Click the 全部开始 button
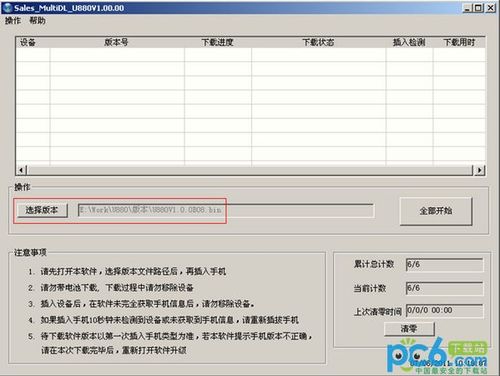 click(x=436, y=211)
